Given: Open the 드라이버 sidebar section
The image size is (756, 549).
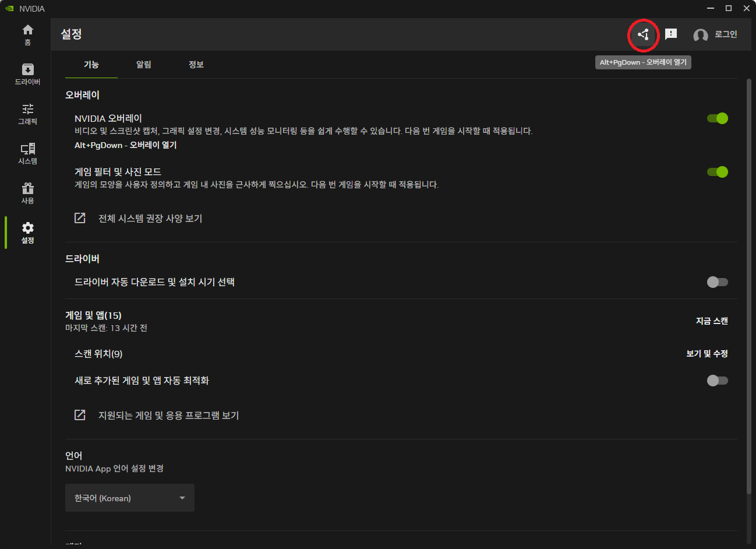Looking at the screenshot, I should (x=27, y=75).
